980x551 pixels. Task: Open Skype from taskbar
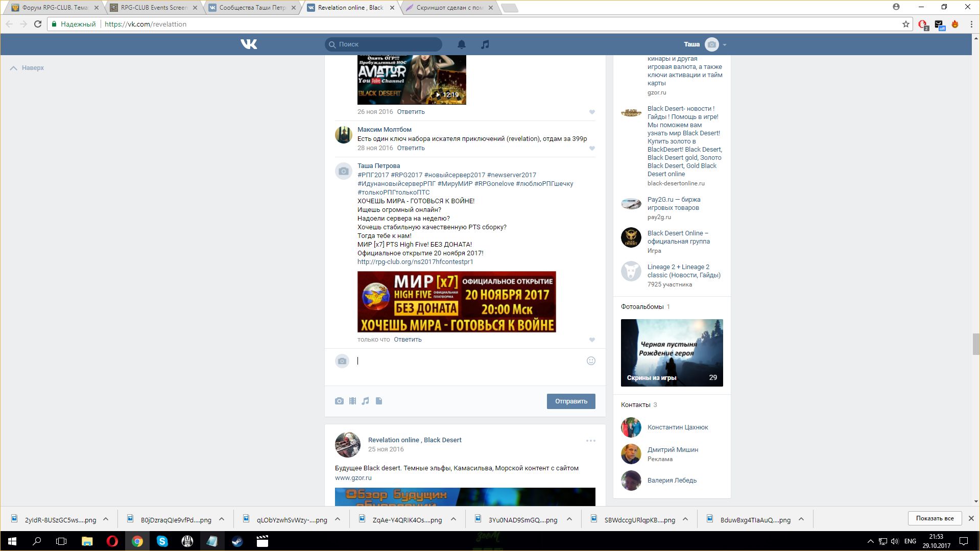click(x=162, y=541)
